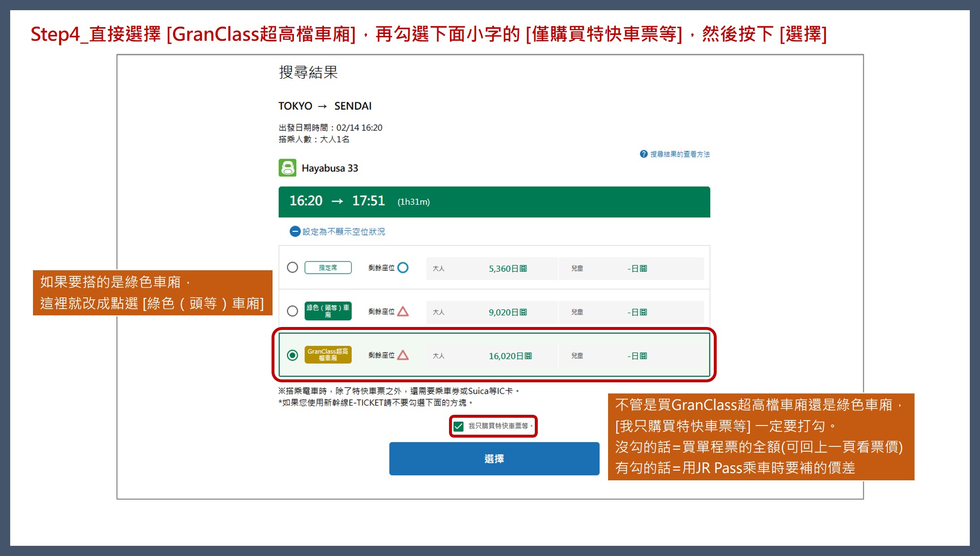Image resolution: width=980 pixels, height=556 pixels.
Task: Click the gold GranClass超高檔車廂 badge
Action: pos(328,355)
